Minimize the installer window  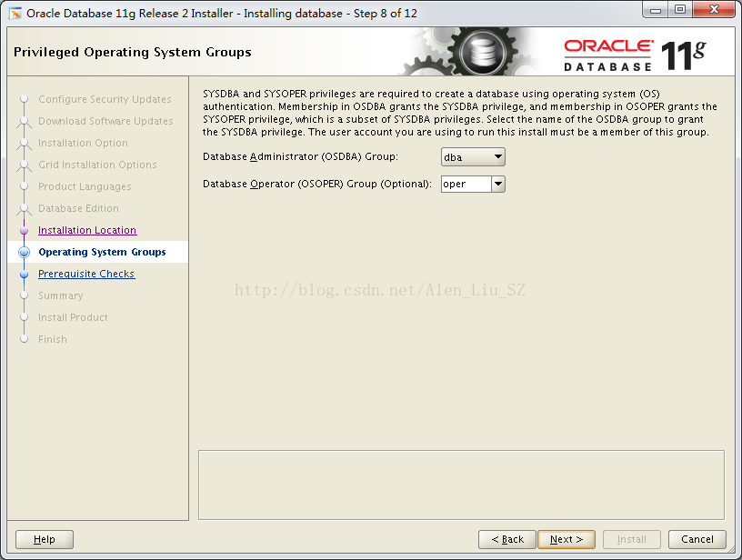coord(656,10)
